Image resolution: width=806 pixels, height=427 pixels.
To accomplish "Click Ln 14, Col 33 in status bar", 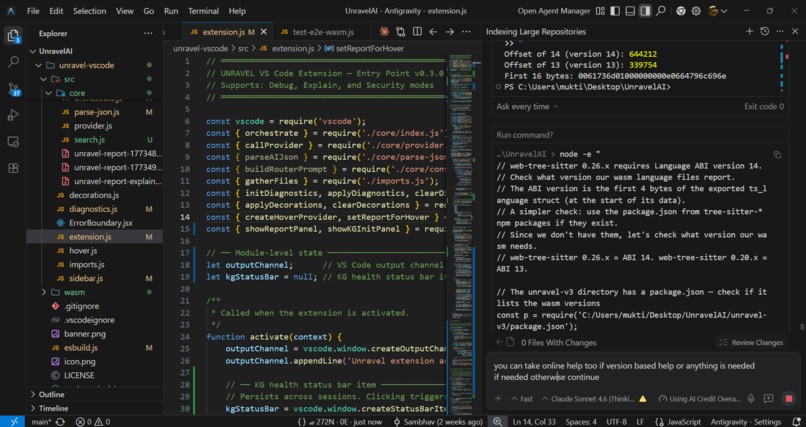I will click(x=534, y=422).
